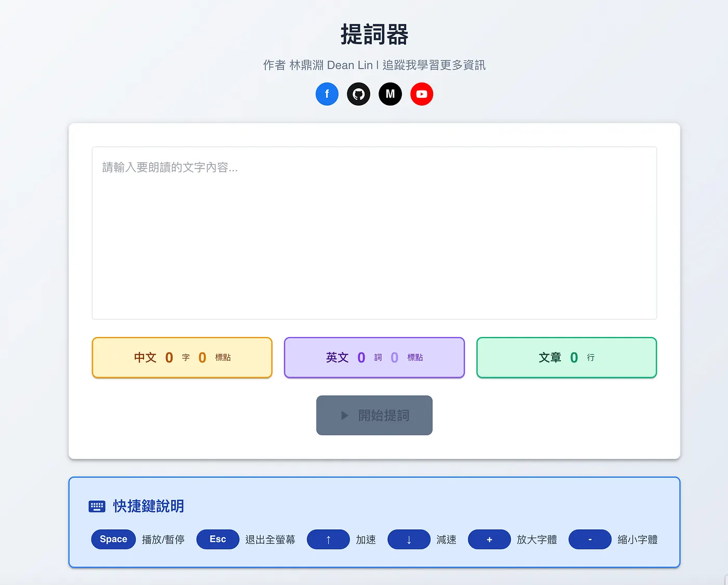Click the 播放/暫停 label
Viewport: 728px width, 585px height.
(163, 540)
